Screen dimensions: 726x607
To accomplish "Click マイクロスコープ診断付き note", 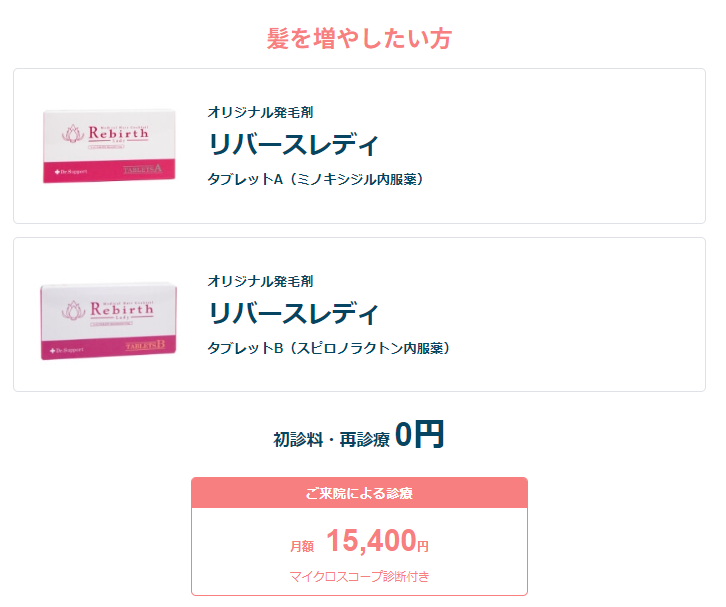I will pos(359,576).
